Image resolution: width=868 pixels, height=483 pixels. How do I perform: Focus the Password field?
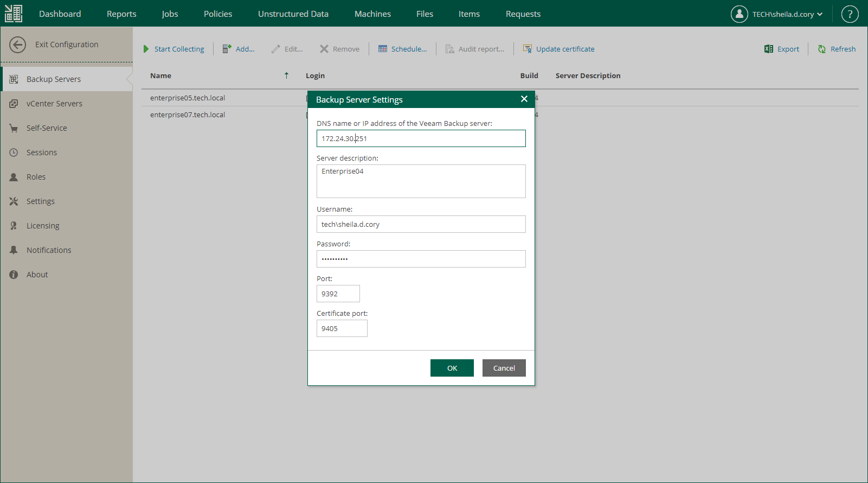(x=421, y=259)
